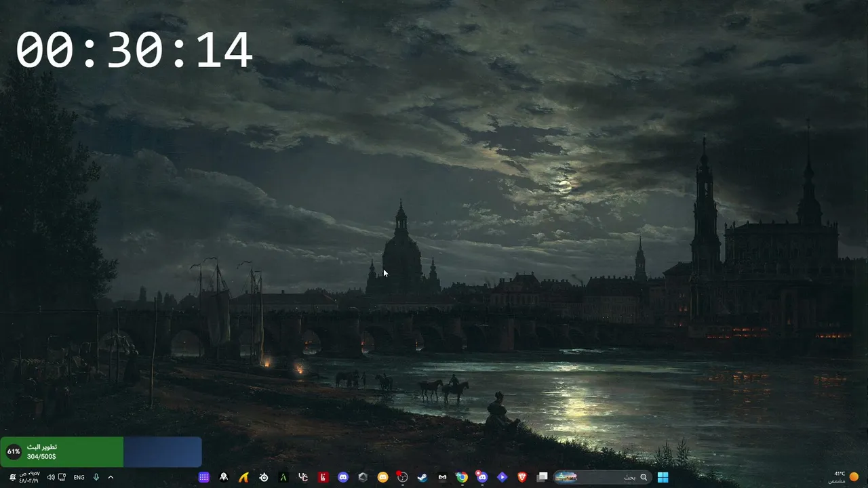
Task: Click the stream goal 304/500$ progress bar
Action: 101,451
